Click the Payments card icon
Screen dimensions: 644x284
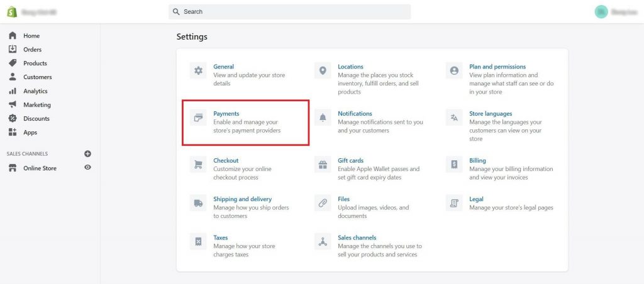point(198,117)
